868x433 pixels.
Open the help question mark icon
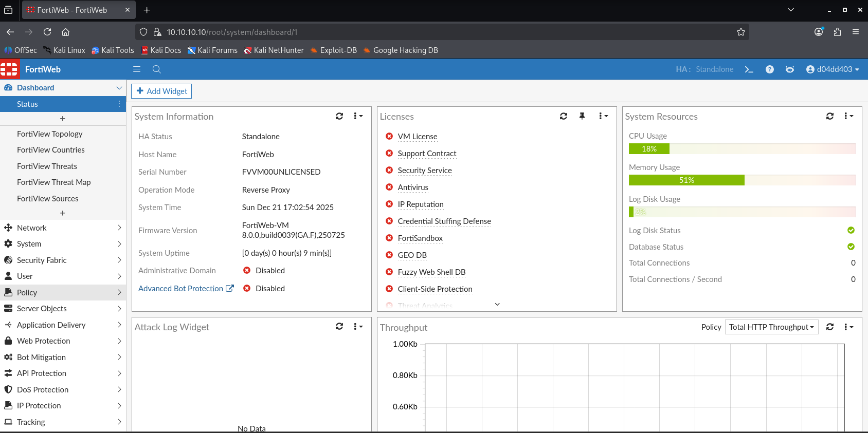[770, 69]
